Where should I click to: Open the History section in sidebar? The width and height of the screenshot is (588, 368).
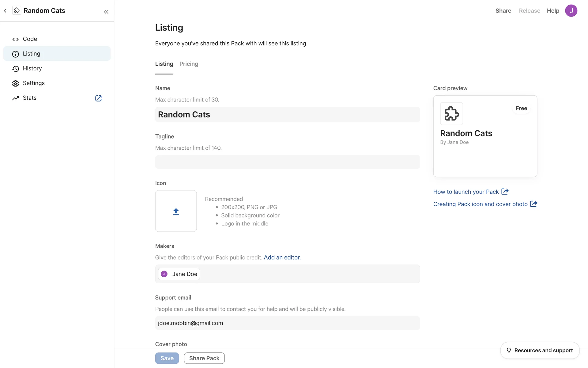pyautogui.click(x=32, y=68)
